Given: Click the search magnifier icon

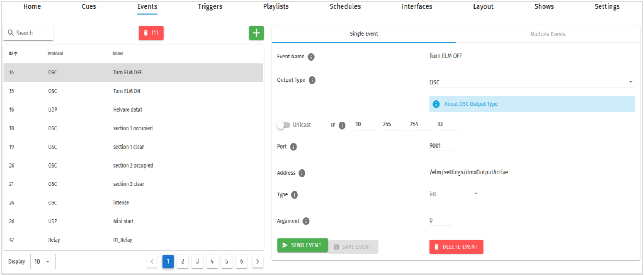Looking at the screenshot, I should pyautogui.click(x=11, y=33).
